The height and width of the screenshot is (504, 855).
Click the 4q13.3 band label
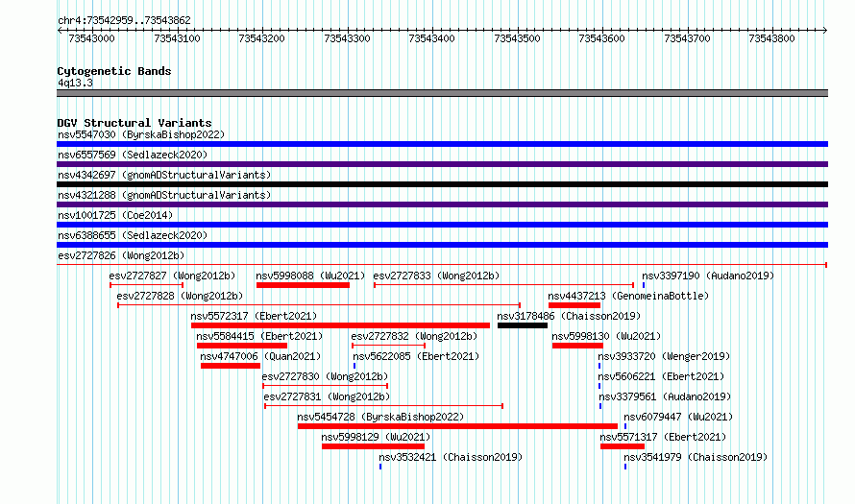75,83
